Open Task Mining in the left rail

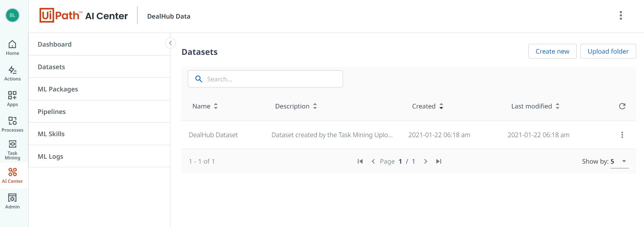pyautogui.click(x=12, y=151)
